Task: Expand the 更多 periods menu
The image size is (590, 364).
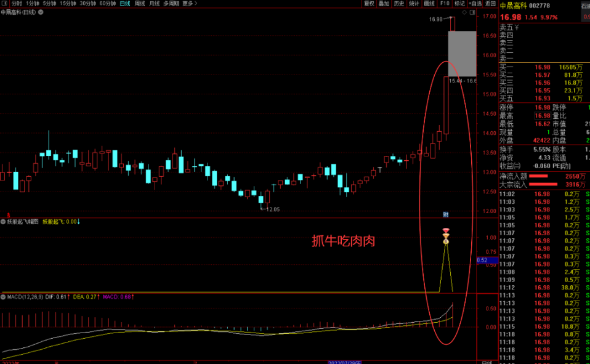Action: click(x=190, y=4)
